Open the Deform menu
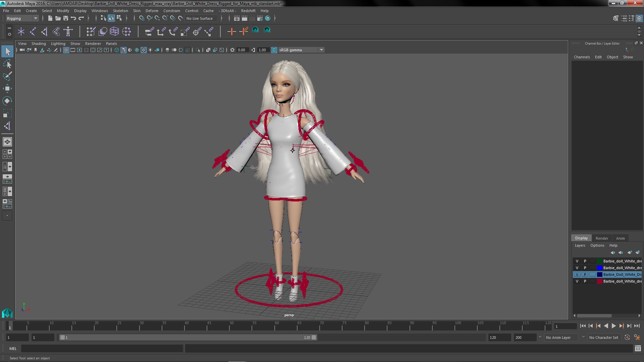The image size is (644, 362). pos(152,11)
